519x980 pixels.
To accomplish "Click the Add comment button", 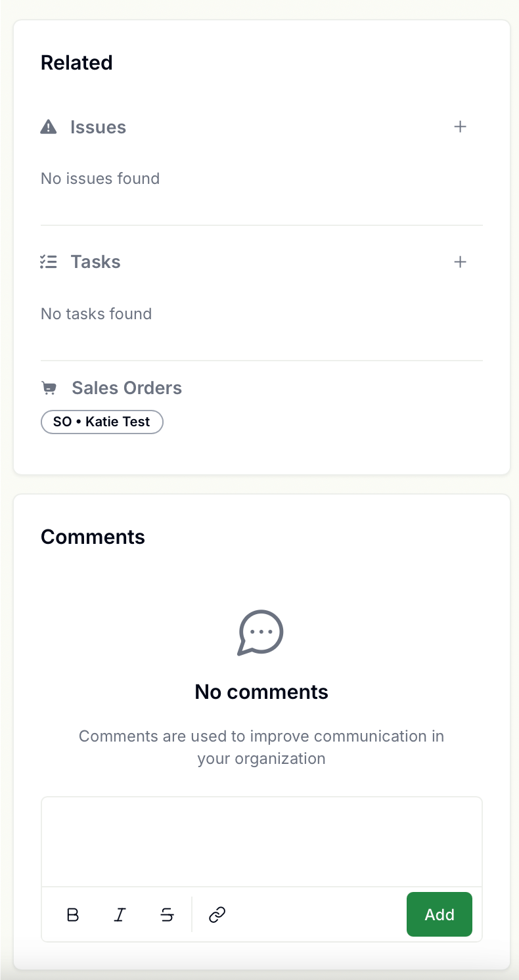I will tap(440, 914).
